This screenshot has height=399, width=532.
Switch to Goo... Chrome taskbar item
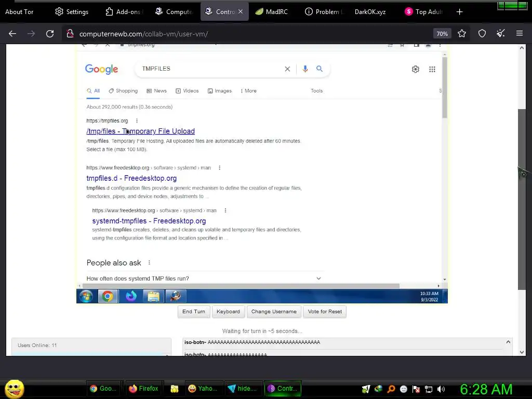tap(103, 389)
